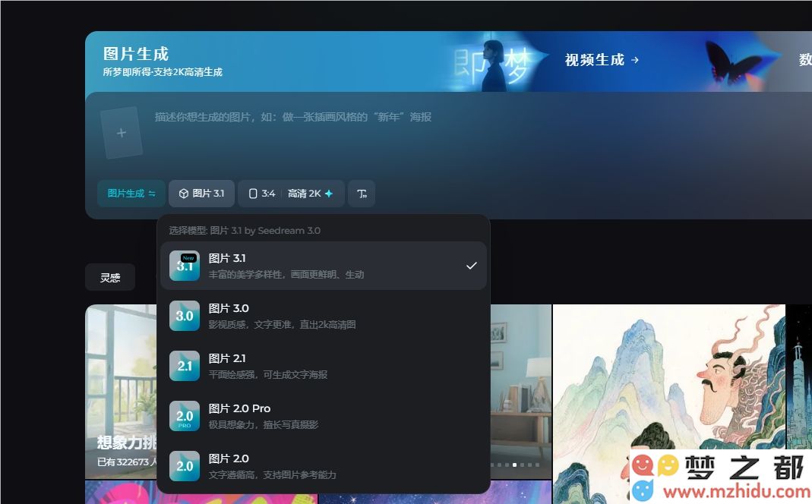The height and width of the screenshot is (504, 812).
Task: Click '平面绘感强，可生成文字海报' description
Action: 267,375
